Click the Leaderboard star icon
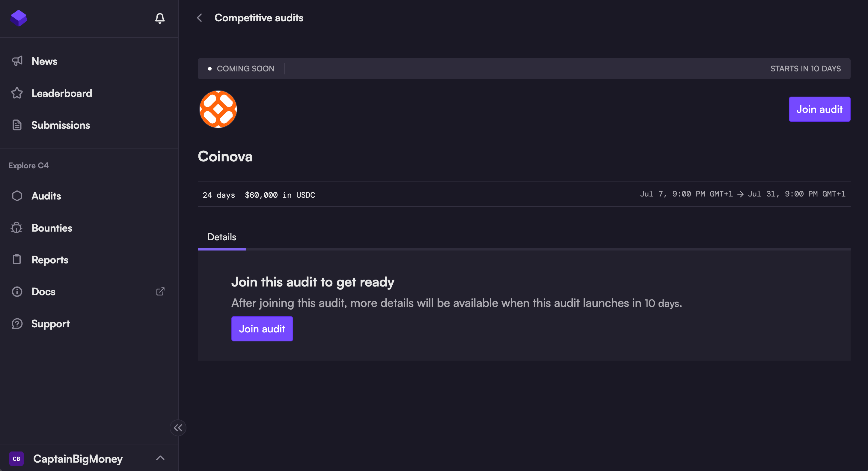The height and width of the screenshot is (471, 868). pos(17,93)
